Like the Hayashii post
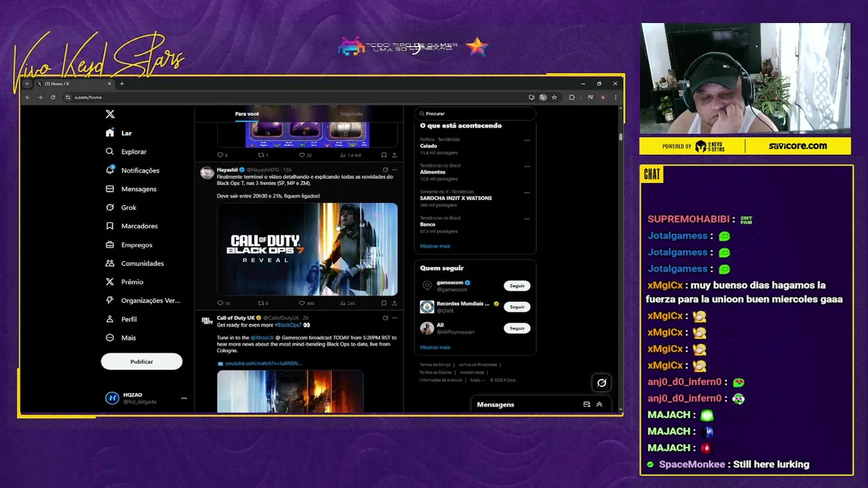868x488 pixels. (x=302, y=303)
